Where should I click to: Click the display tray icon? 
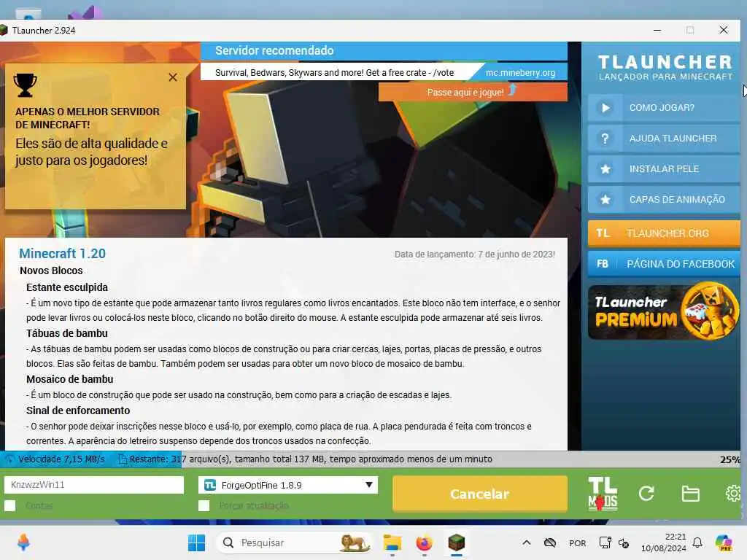pyautogui.click(x=605, y=542)
